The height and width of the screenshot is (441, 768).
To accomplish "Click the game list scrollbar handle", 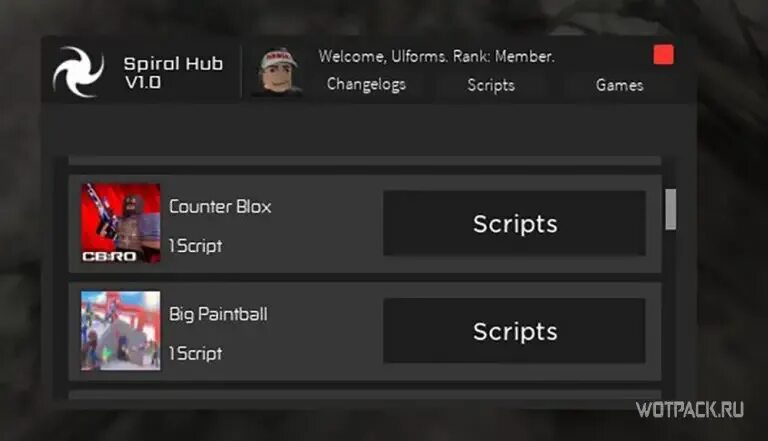I will pyautogui.click(x=671, y=209).
